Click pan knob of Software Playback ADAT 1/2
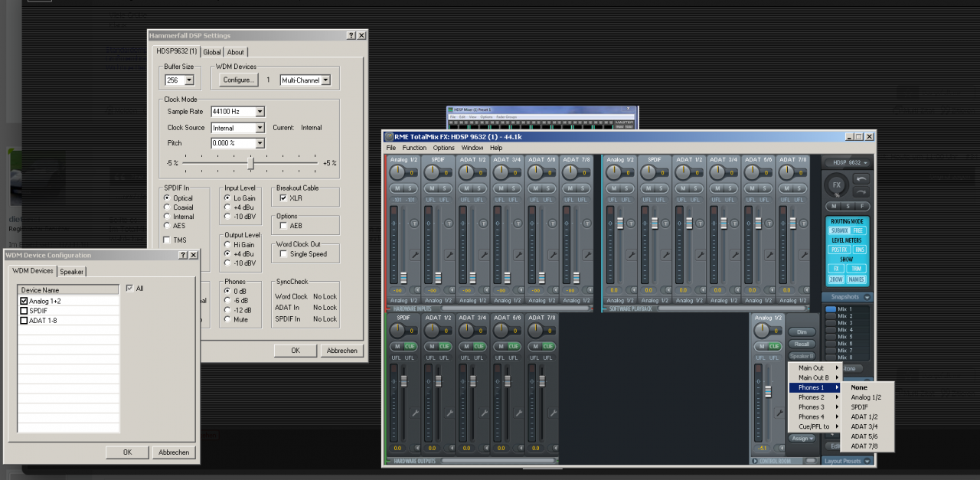 point(683,172)
